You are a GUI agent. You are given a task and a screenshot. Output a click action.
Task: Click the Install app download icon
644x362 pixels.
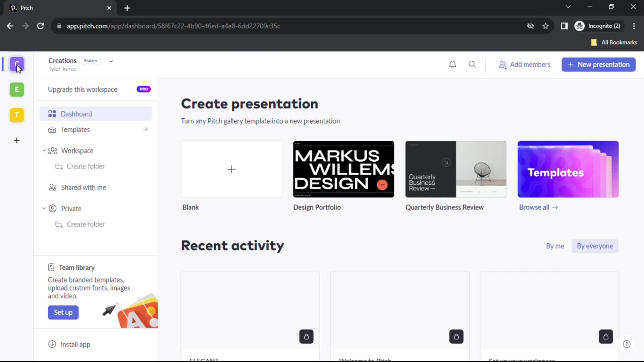point(52,344)
